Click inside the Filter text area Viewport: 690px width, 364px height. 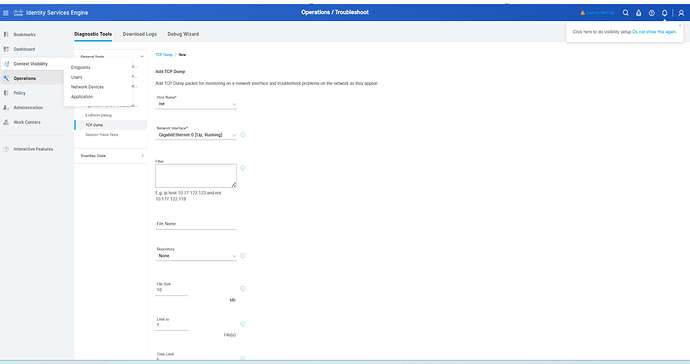tap(196, 176)
